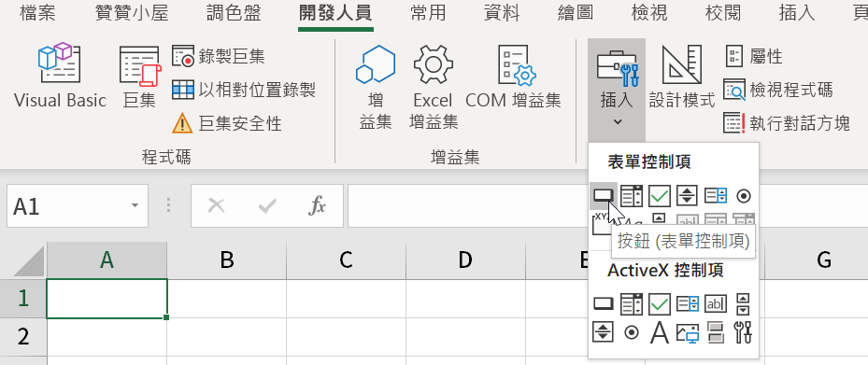Select the form control Combo Box icon
868x365 pixels.
click(631, 195)
